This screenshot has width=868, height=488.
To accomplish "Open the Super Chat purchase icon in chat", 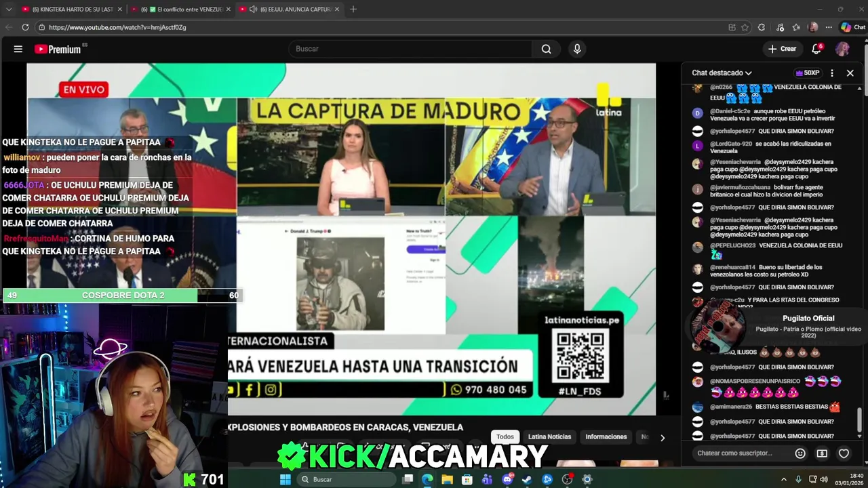I will [822, 453].
